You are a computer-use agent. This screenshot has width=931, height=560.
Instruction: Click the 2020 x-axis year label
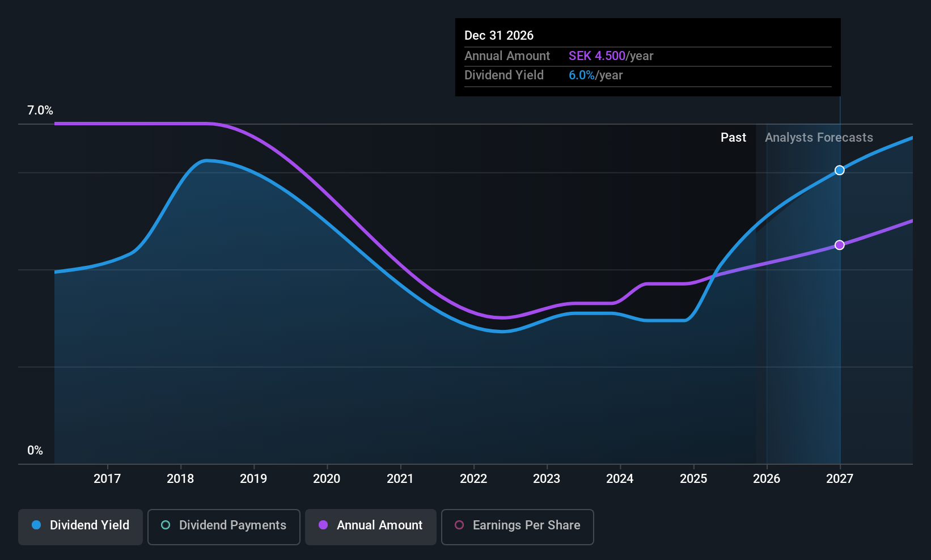coord(327,479)
